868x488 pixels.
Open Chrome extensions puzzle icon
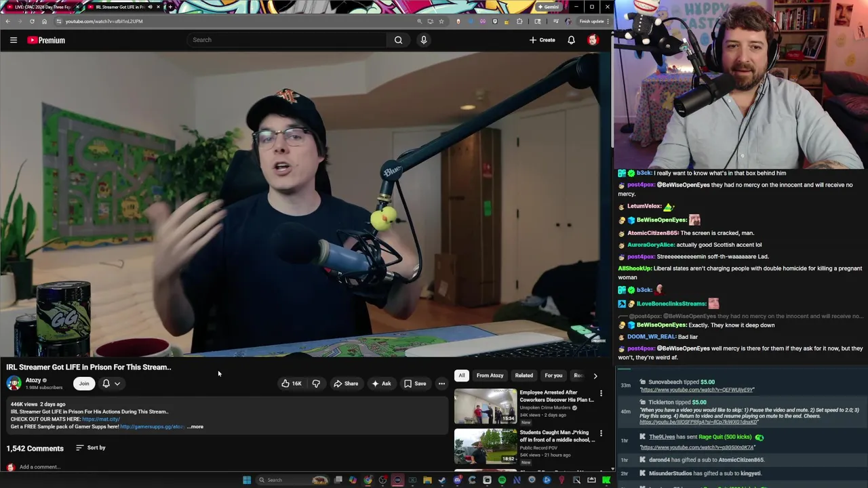(519, 21)
